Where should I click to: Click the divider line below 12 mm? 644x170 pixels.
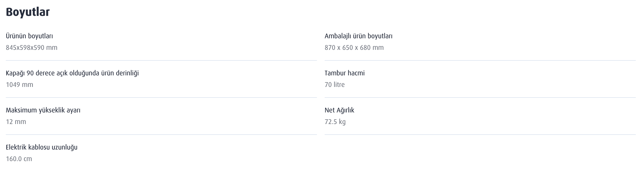click(161, 135)
